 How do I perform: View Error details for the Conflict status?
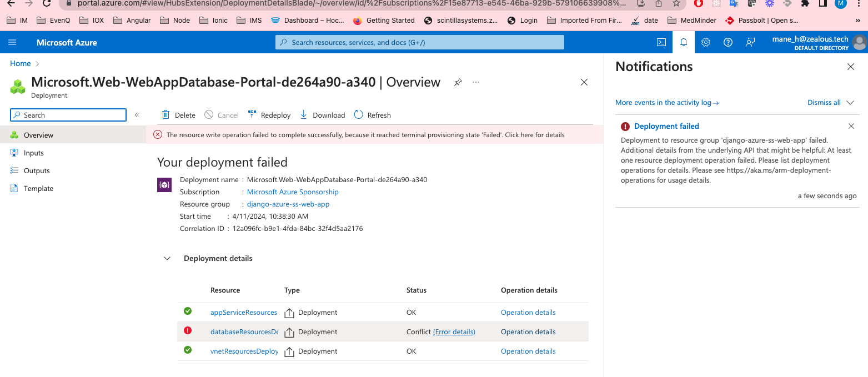(x=454, y=332)
